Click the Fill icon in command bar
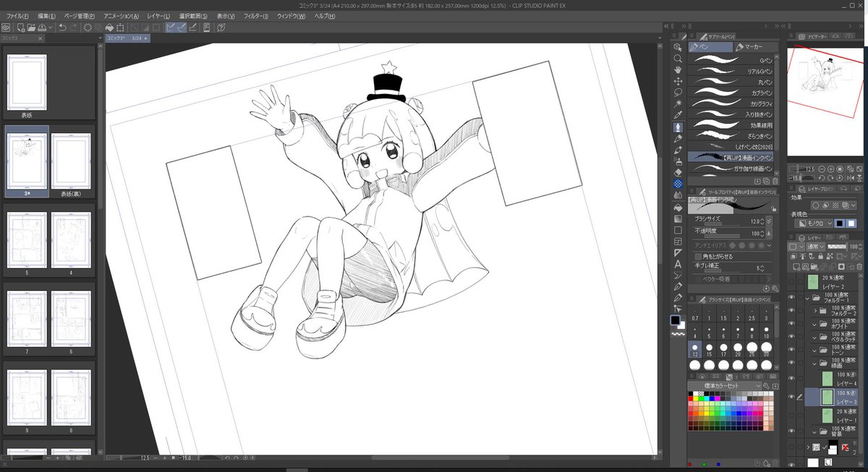The height and width of the screenshot is (472, 868). pyautogui.click(x=109, y=28)
